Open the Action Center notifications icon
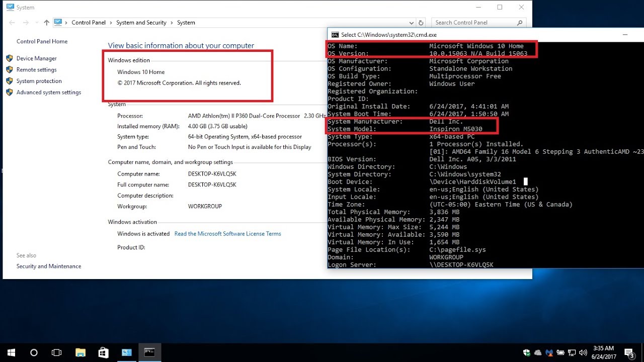Screen dimensions: 644x362 [x=629, y=353]
